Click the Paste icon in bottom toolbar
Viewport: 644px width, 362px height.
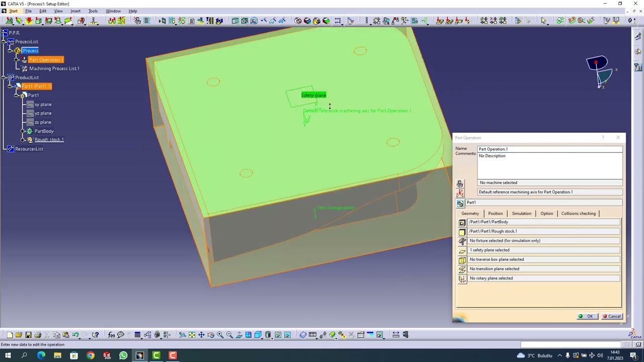[x=66, y=335]
